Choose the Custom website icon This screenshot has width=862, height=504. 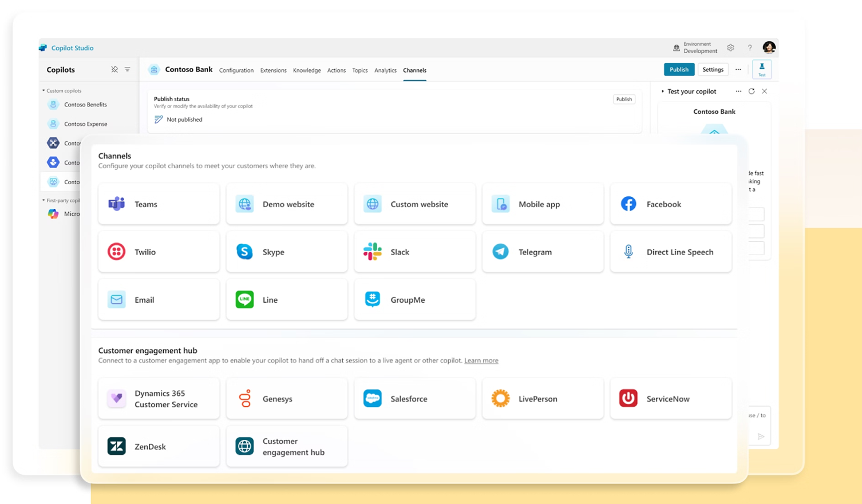373,204
